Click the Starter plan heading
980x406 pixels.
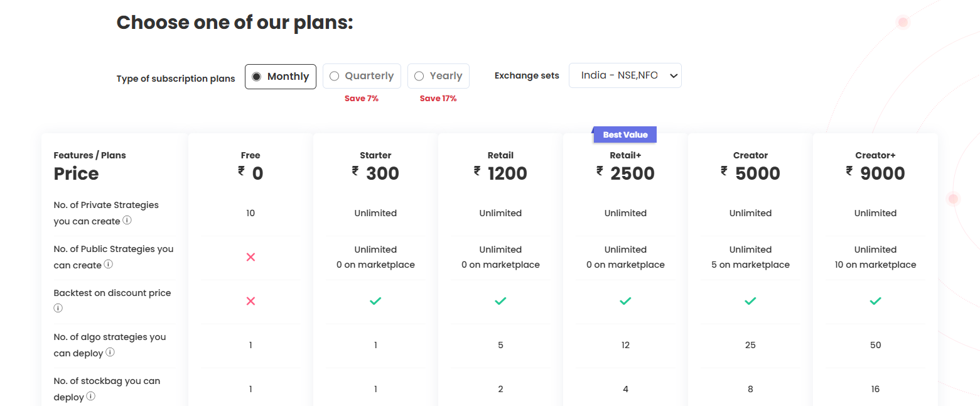point(375,155)
